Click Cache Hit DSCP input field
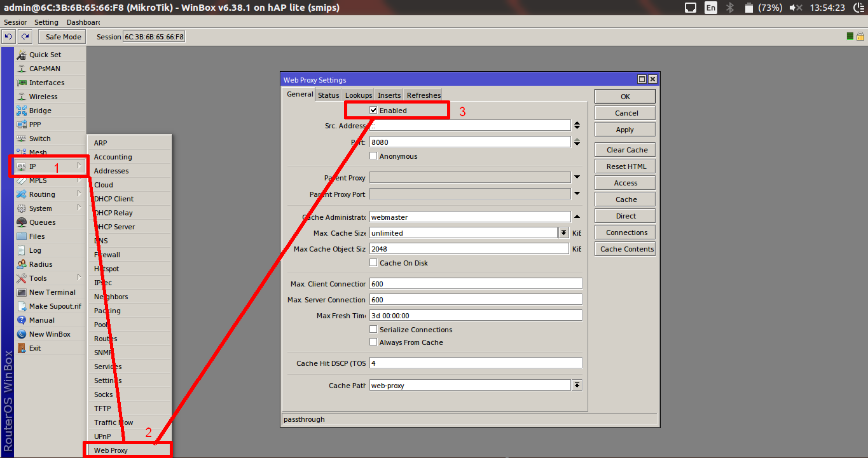Screen dimensions: 868x458 [476, 363]
